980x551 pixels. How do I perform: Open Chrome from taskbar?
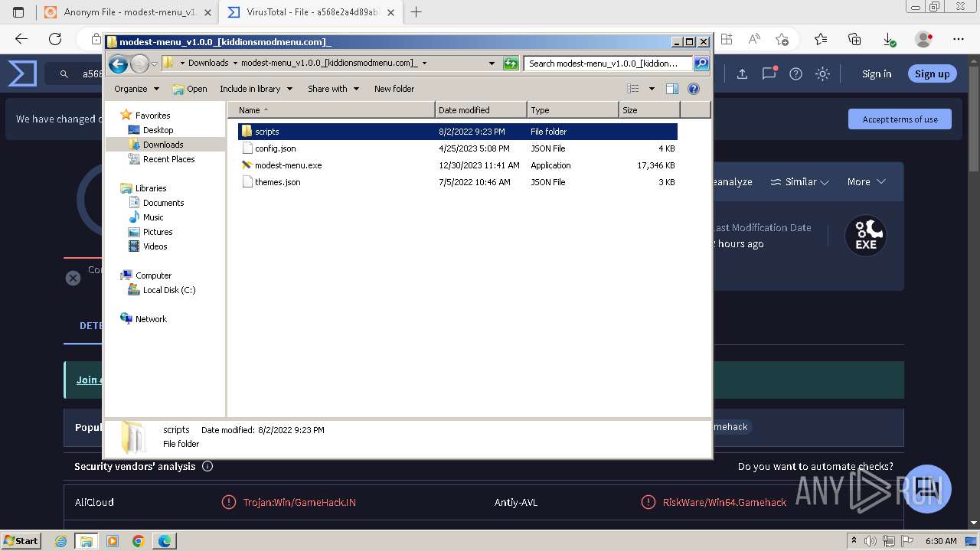click(x=139, y=541)
